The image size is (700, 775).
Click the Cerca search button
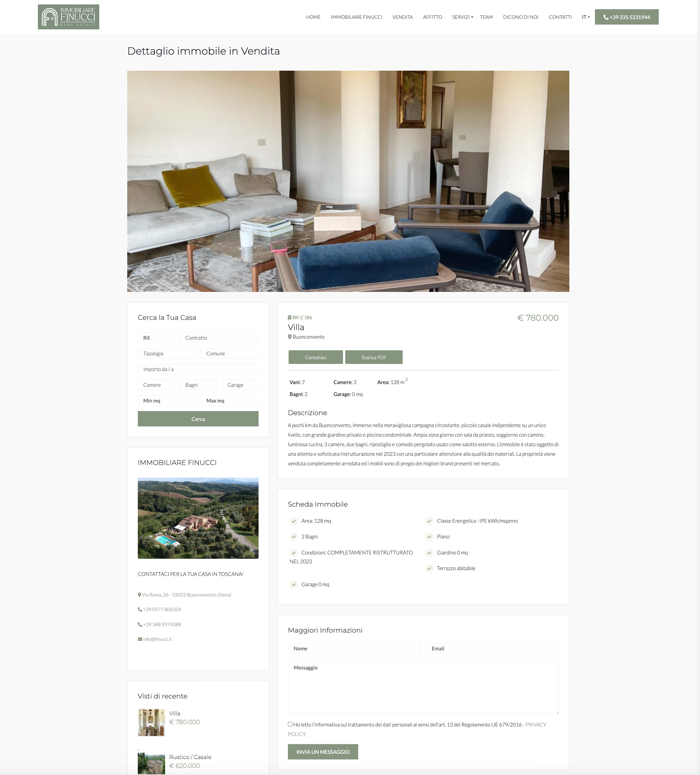tap(198, 419)
